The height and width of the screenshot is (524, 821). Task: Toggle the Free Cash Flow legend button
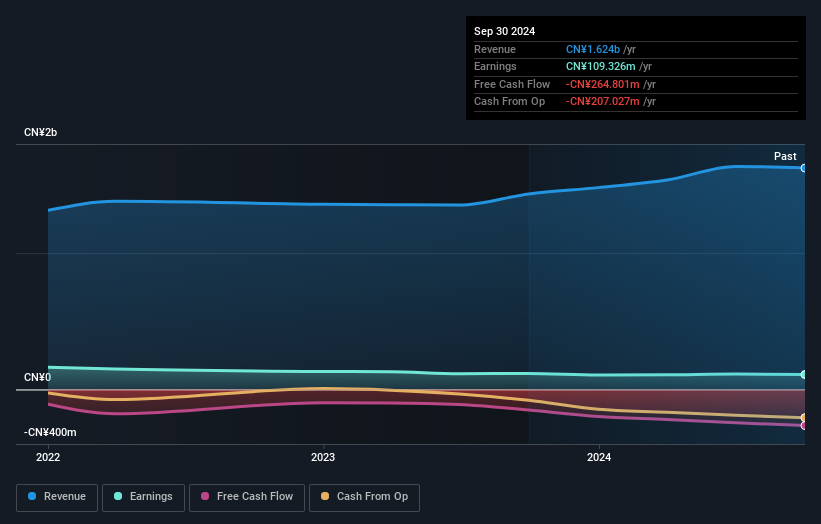pyautogui.click(x=247, y=497)
